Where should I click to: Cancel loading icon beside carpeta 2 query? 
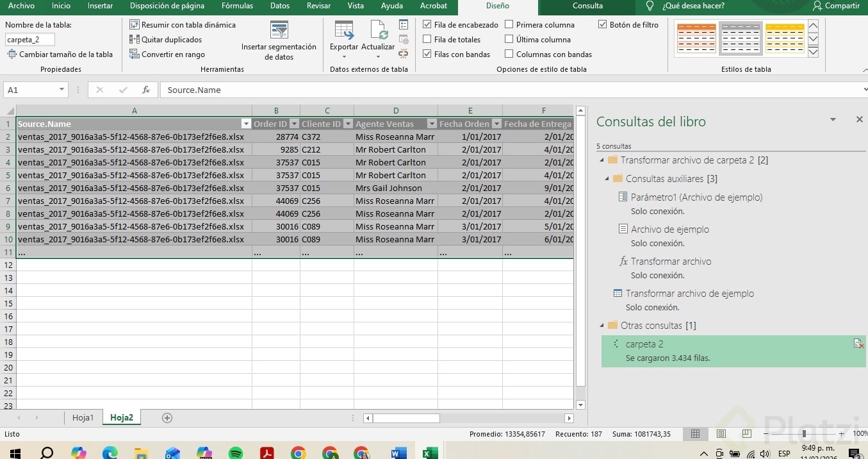[x=858, y=344]
